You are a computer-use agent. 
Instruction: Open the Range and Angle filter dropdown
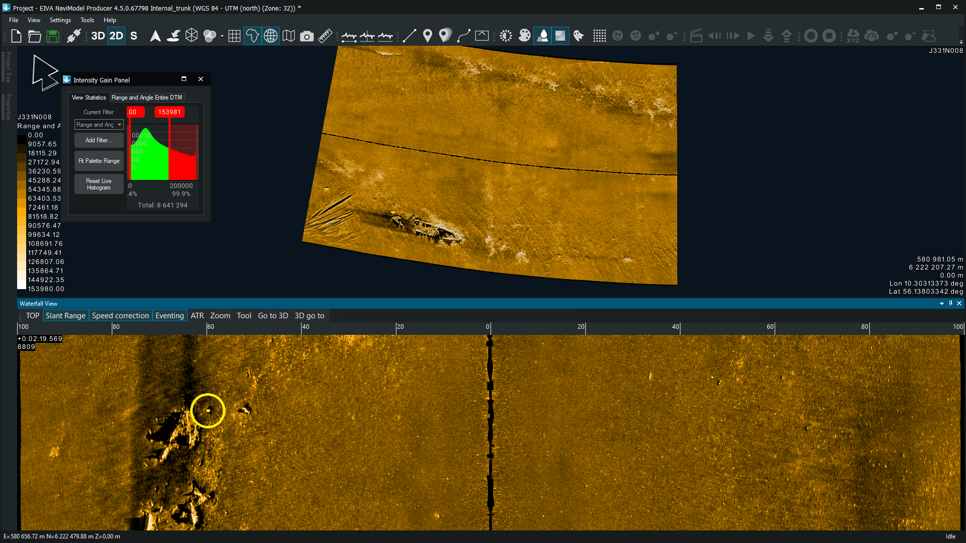98,125
